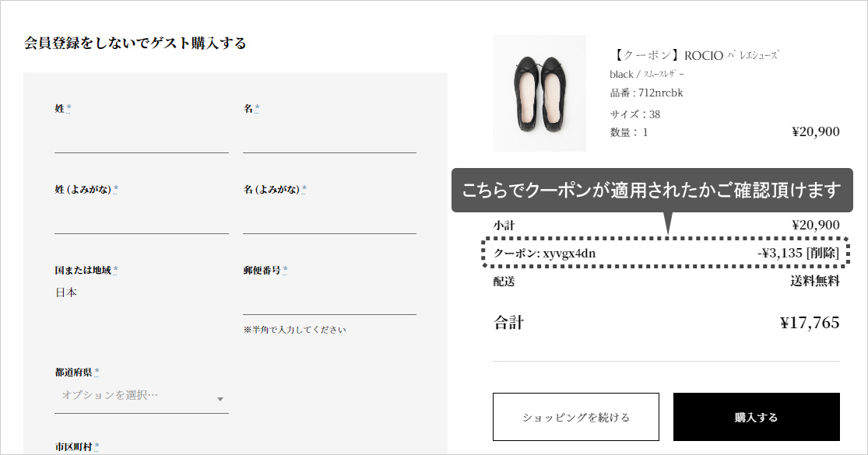Open the ROCIO バレエシューズ product title
Viewport: 868px width, 455px height.
click(x=694, y=55)
